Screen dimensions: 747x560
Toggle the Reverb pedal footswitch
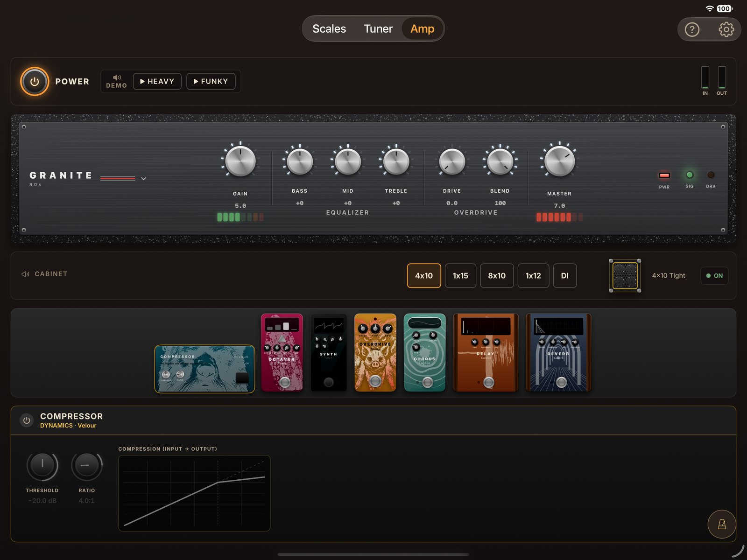click(x=561, y=383)
